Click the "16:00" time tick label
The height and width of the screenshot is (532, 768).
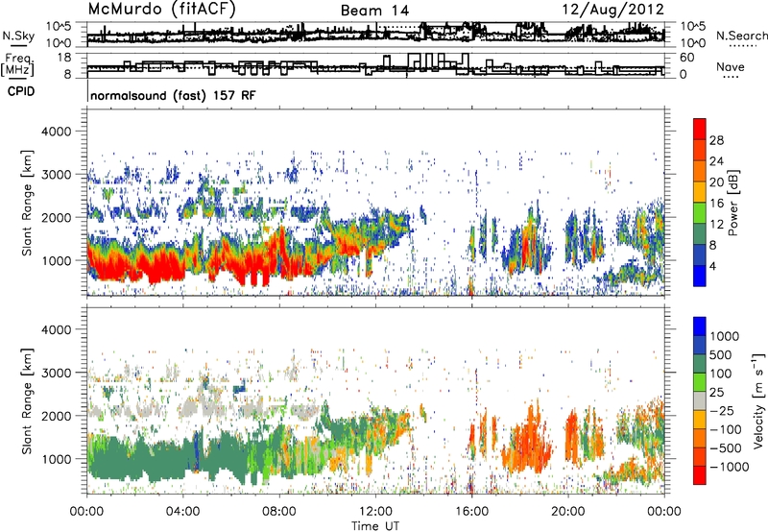[471, 512]
